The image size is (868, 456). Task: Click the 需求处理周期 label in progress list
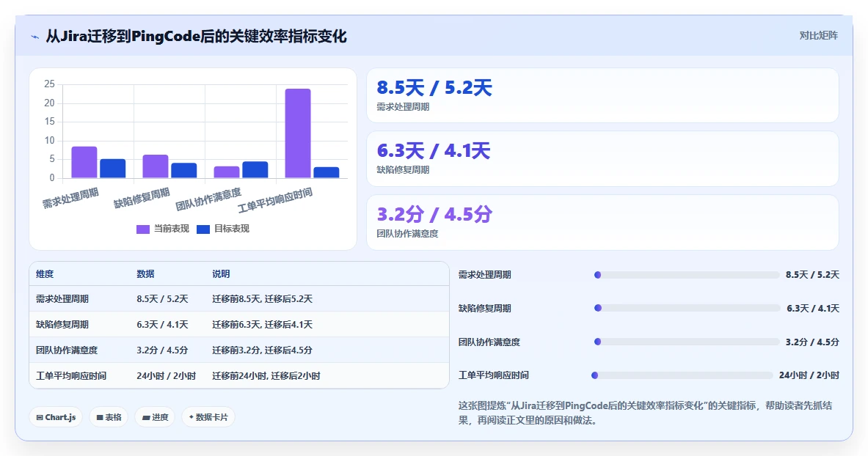coord(485,274)
